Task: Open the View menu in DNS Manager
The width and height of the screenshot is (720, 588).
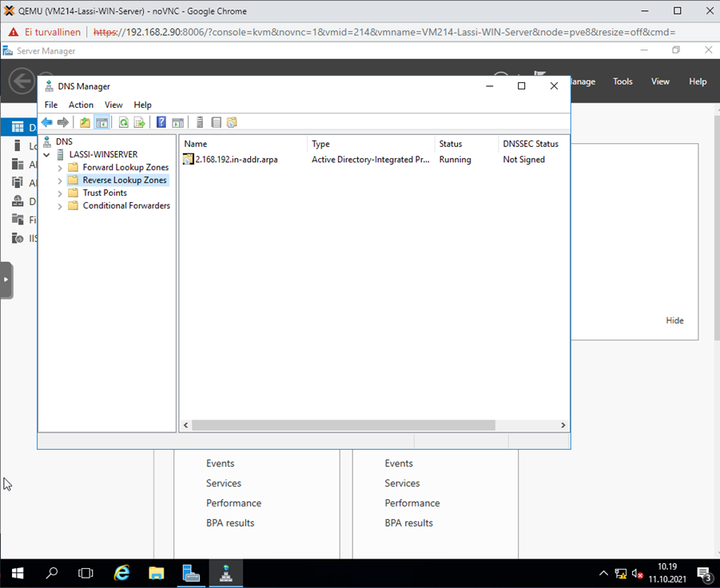Action: coord(113,105)
